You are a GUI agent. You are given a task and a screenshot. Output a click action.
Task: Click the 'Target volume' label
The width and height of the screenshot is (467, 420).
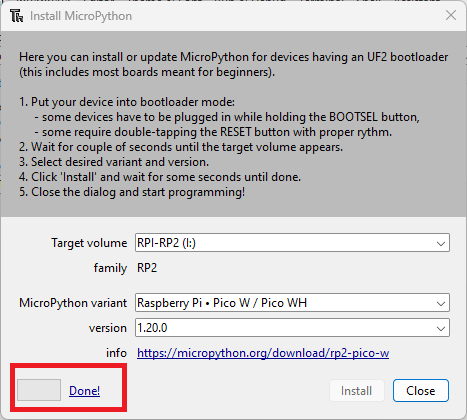click(89, 243)
